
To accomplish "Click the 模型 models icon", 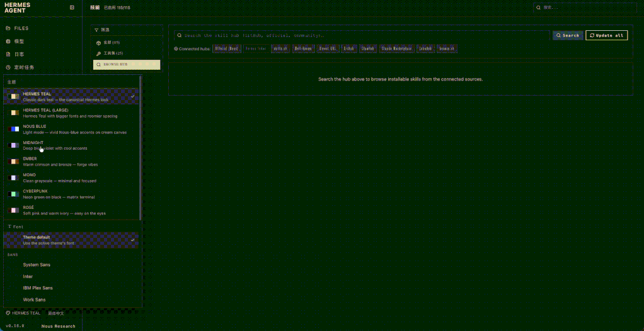I will 8,42.
